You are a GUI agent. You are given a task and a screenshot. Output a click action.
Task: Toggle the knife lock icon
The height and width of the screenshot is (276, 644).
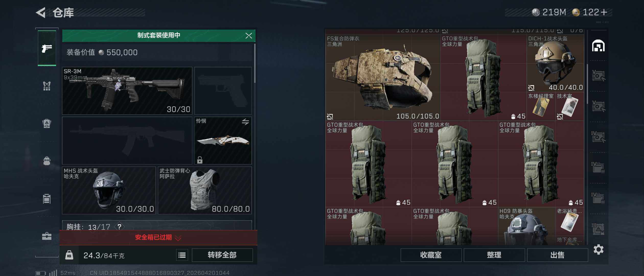point(200,160)
